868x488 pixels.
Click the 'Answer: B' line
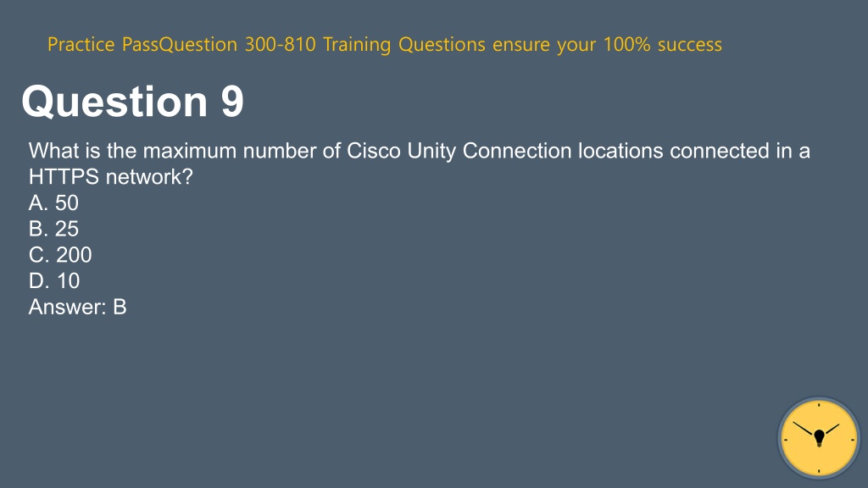77,307
